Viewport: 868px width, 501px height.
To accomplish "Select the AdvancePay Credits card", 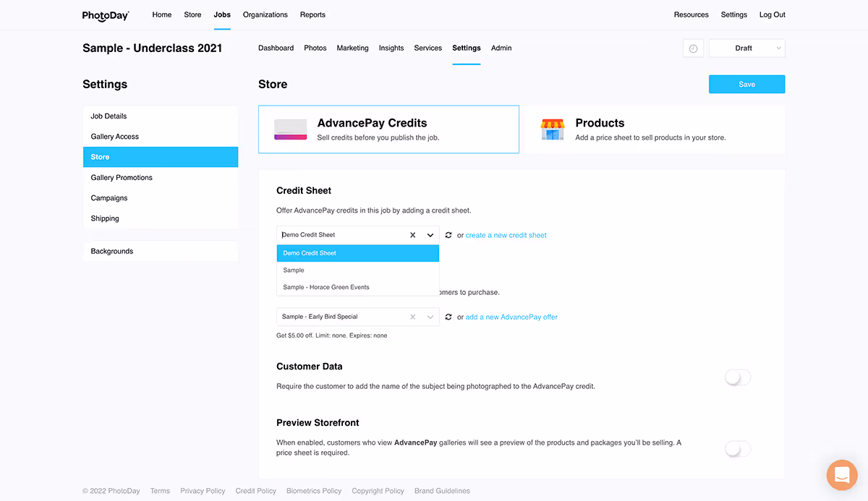I will pos(388,129).
